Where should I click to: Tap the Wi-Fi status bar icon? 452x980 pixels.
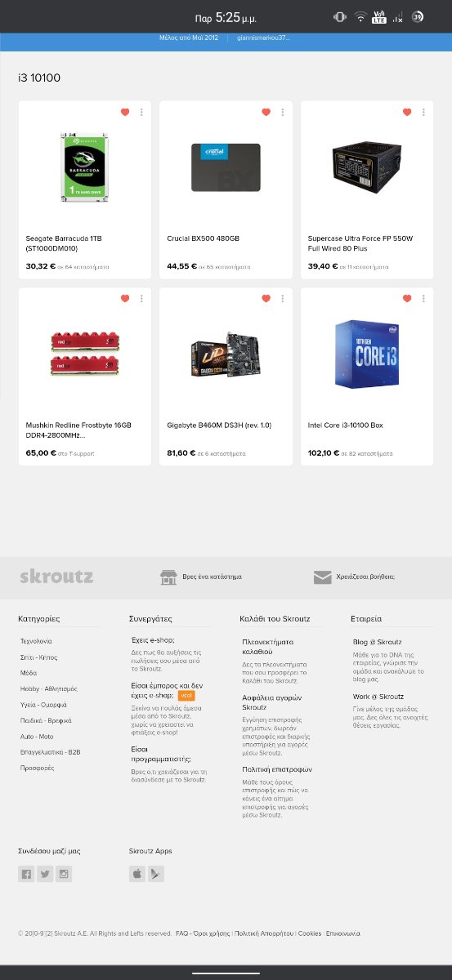(360, 17)
